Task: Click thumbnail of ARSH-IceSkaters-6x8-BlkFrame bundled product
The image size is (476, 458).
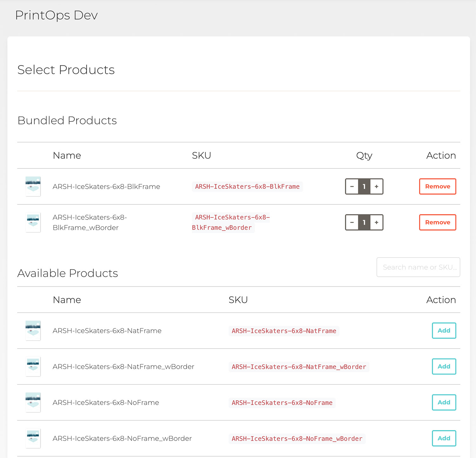Action: (x=33, y=186)
